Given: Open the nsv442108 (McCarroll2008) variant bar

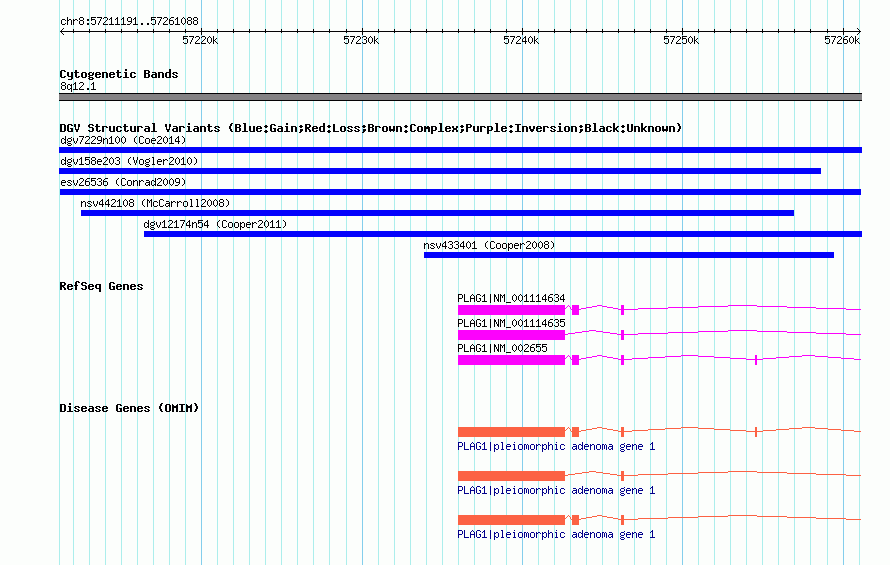Looking at the screenshot, I should click(437, 213).
